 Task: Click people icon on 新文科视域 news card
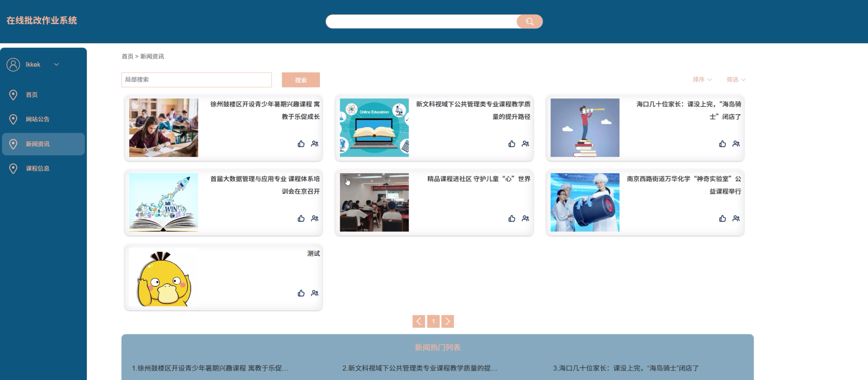(x=525, y=144)
